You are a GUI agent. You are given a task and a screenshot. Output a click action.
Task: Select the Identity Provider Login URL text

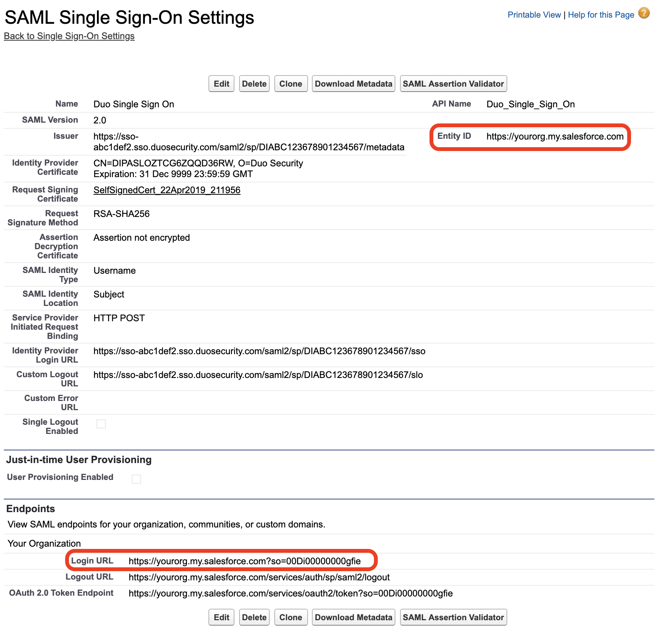tap(259, 351)
